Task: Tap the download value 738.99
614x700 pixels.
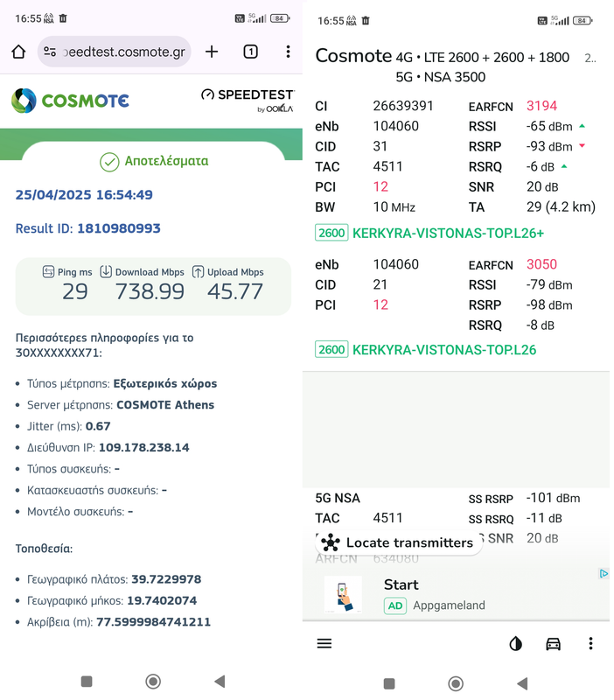Action: click(150, 292)
